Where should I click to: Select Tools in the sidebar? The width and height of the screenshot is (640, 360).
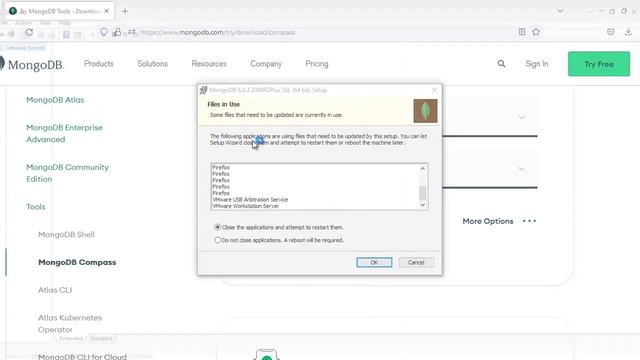(x=36, y=207)
